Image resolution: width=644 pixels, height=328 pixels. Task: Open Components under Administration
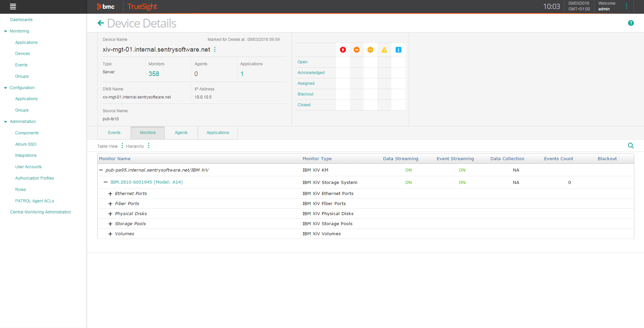click(27, 133)
